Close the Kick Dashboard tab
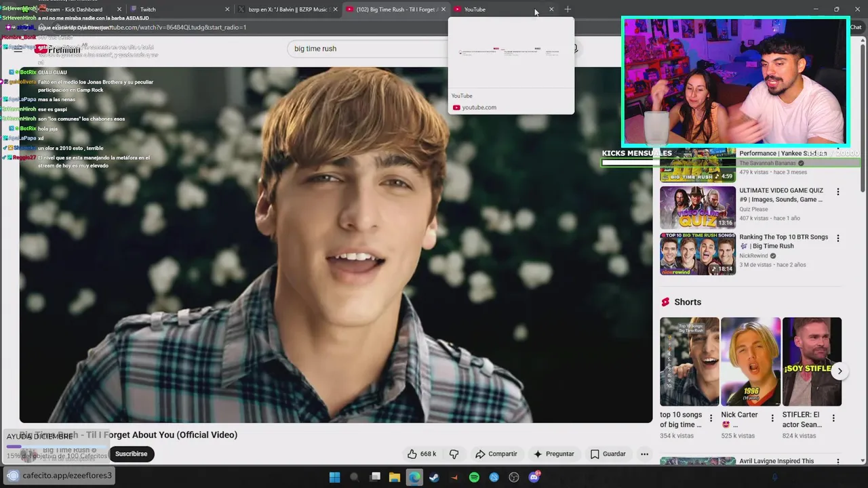 119,9
